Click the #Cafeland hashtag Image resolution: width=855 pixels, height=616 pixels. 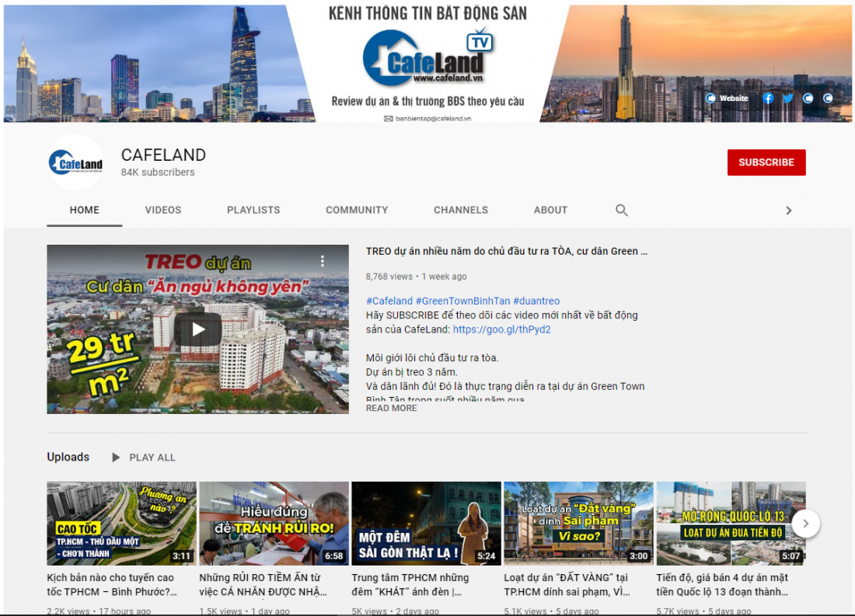pyautogui.click(x=389, y=301)
